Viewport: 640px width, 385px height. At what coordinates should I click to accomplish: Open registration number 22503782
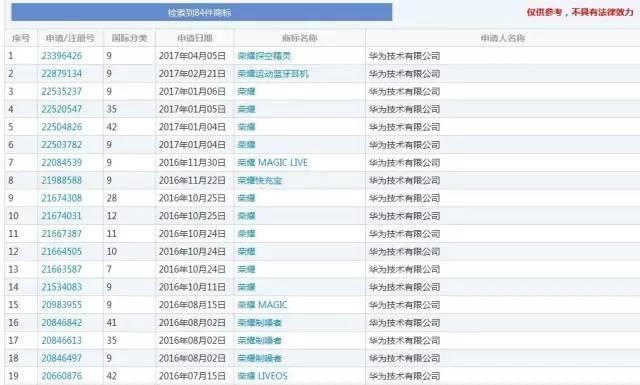[62, 145]
